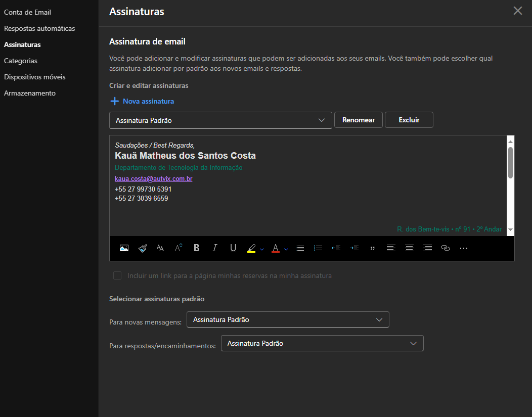
Task: Click the plus icon for new signature
Action: point(115,101)
